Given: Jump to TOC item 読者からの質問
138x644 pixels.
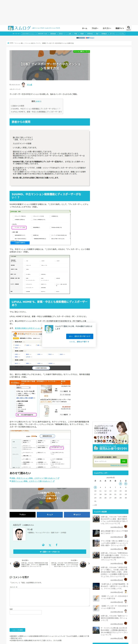Looking at the screenshot, I should [x=18, y=106].
